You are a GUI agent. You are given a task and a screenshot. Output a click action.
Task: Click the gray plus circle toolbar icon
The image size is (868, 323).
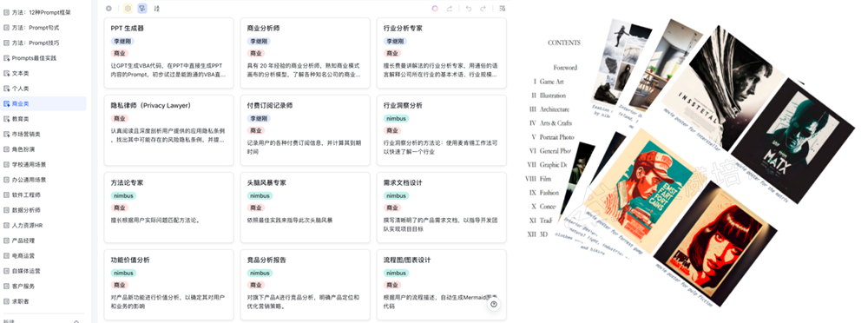[x=108, y=9]
